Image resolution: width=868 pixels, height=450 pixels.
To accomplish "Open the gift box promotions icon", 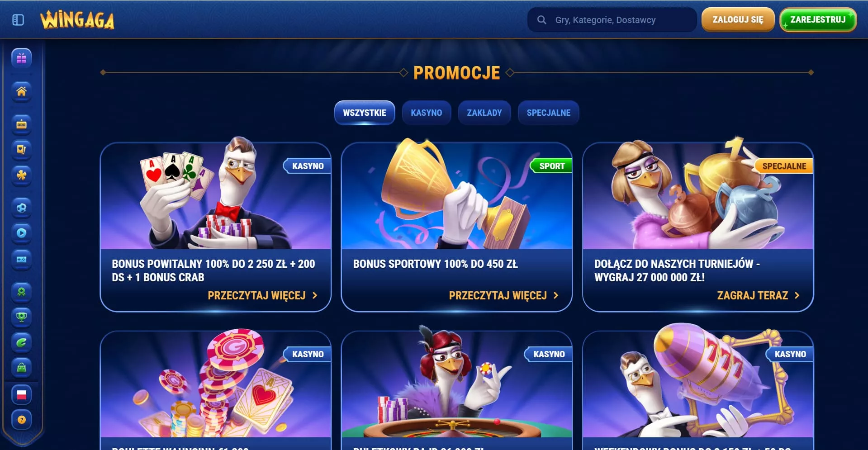I will (x=21, y=58).
